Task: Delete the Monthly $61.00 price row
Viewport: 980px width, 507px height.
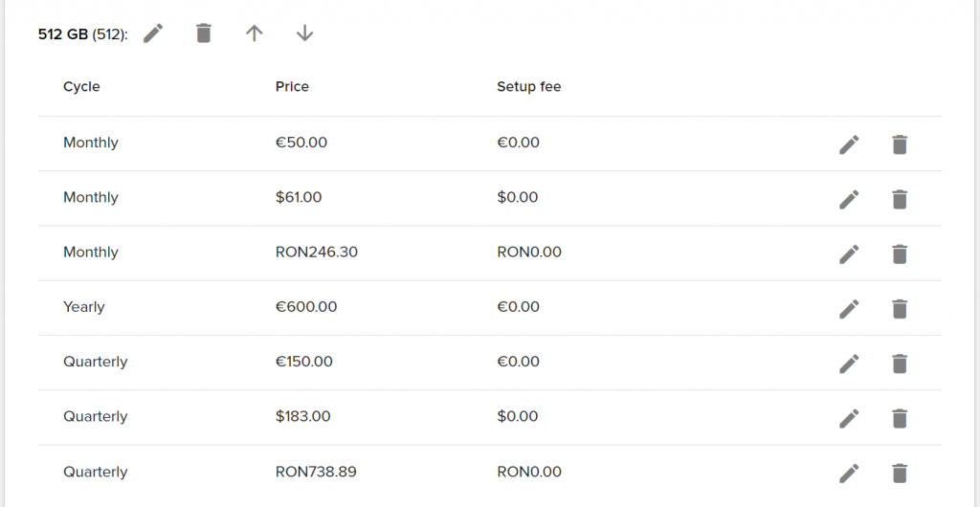Action: [x=900, y=199]
